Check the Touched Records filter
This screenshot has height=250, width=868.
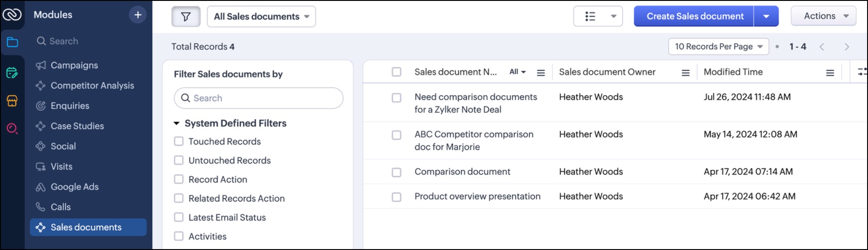pos(179,142)
